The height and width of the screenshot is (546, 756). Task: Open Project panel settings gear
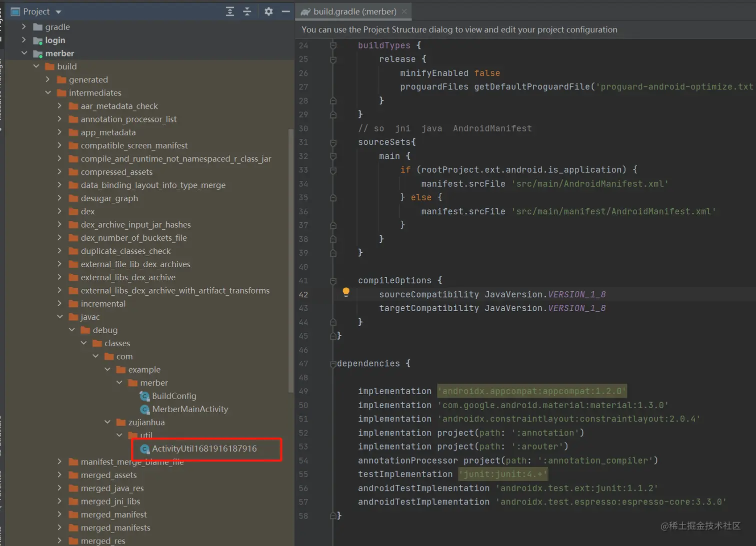coord(268,11)
